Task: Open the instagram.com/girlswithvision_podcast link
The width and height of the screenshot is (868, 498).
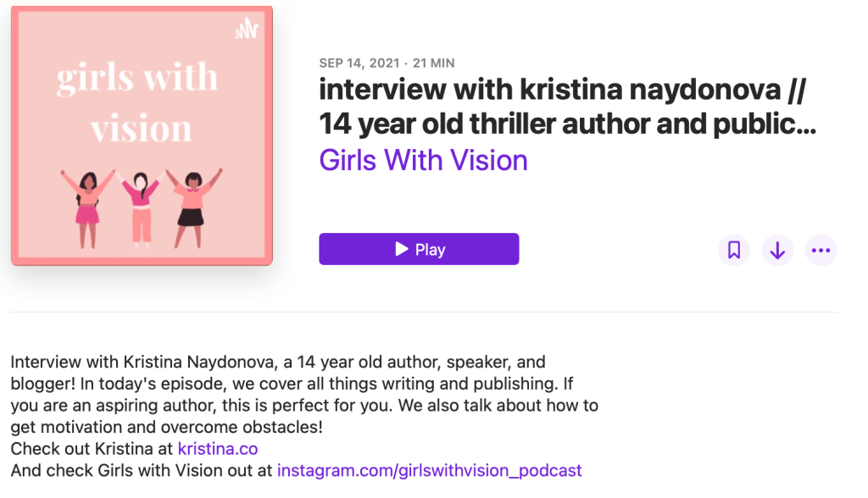Action: pyautogui.click(x=429, y=470)
